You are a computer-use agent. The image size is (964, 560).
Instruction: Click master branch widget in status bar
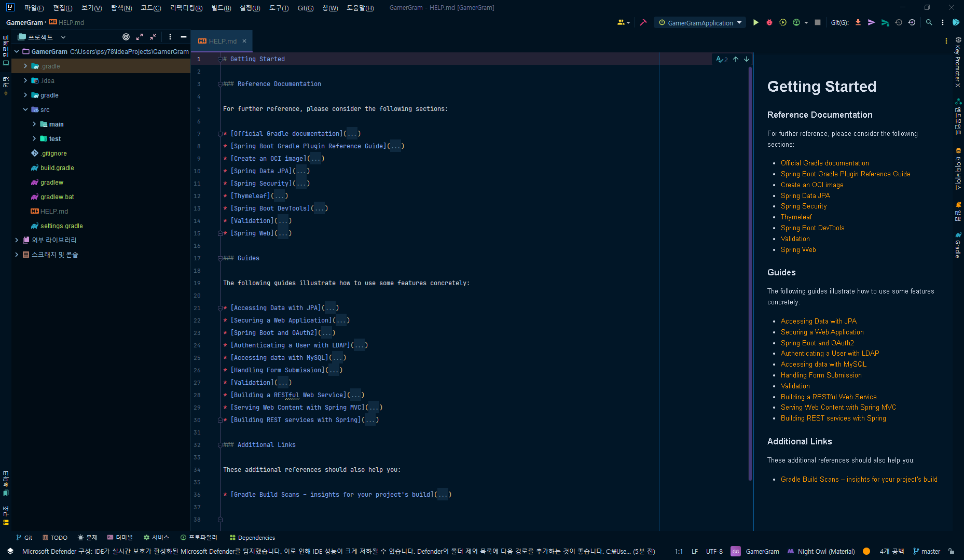click(927, 551)
